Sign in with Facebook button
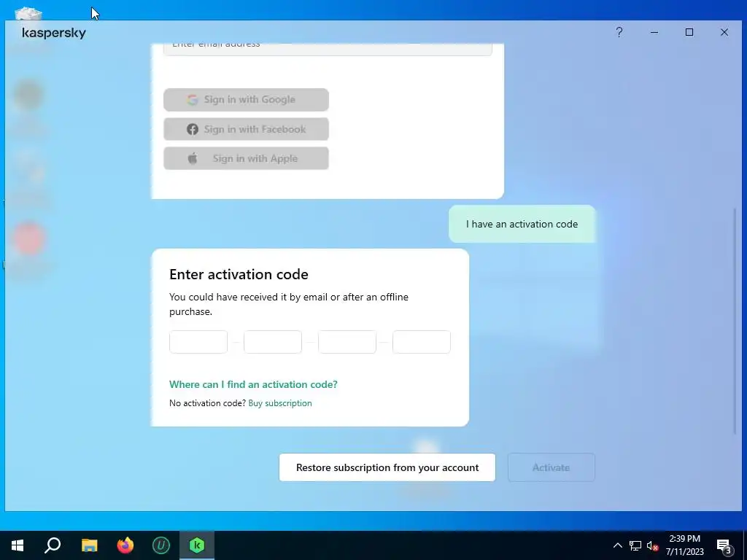The width and height of the screenshot is (747, 560). (x=246, y=129)
